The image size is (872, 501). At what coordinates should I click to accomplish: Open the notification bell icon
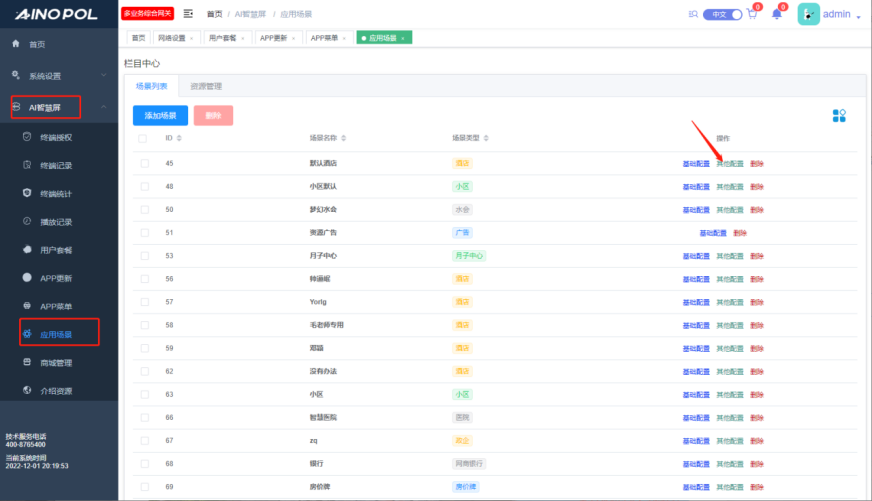(x=777, y=14)
